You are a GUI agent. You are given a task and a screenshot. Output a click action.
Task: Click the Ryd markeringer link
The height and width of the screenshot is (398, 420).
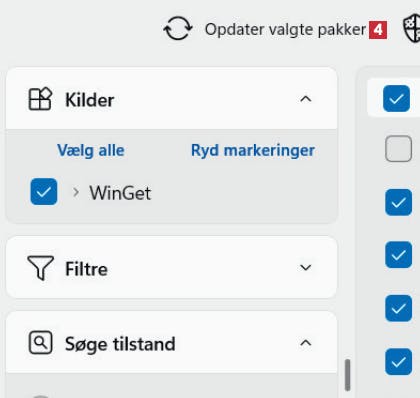[x=253, y=150]
